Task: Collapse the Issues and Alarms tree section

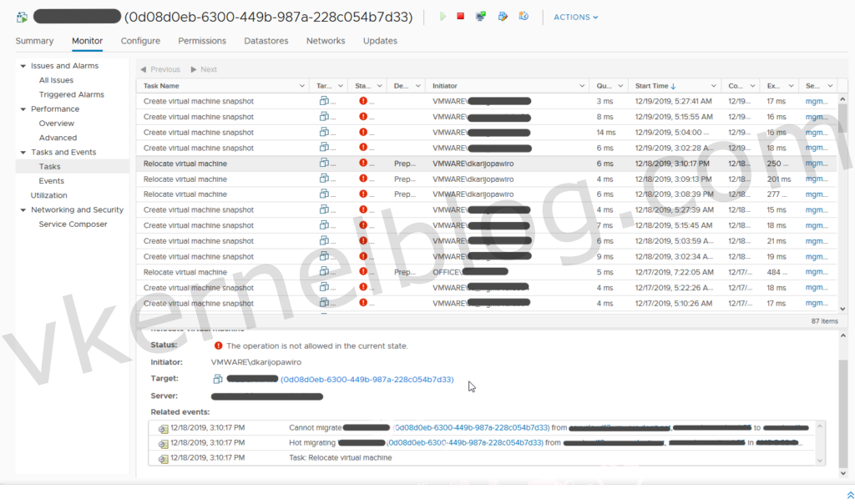Action: (x=23, y=66)
